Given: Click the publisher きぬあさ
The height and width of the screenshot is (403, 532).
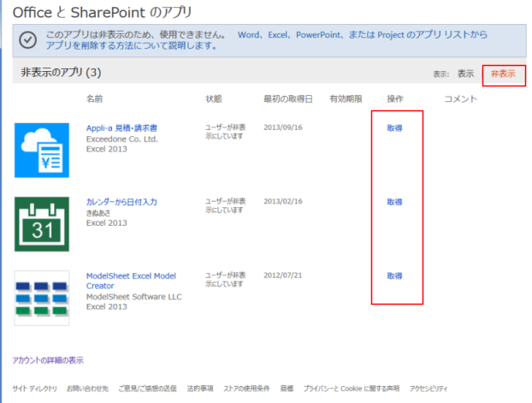Looking at the screenshot, I should coord(98,213).
